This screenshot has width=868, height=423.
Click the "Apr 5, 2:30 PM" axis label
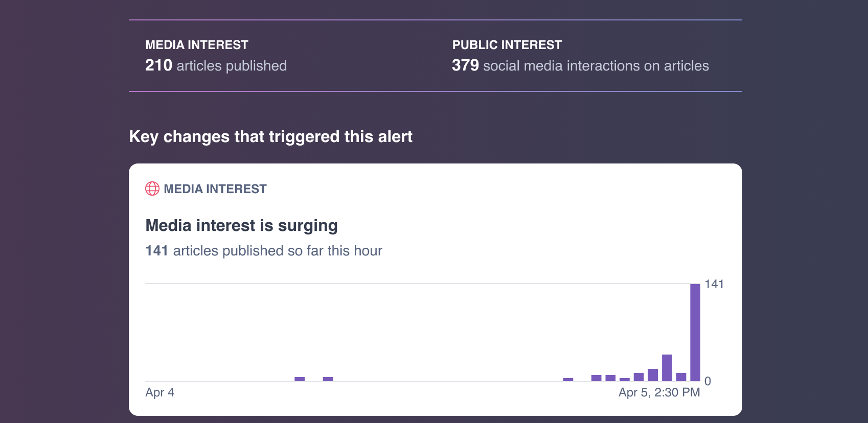[659, 392]
